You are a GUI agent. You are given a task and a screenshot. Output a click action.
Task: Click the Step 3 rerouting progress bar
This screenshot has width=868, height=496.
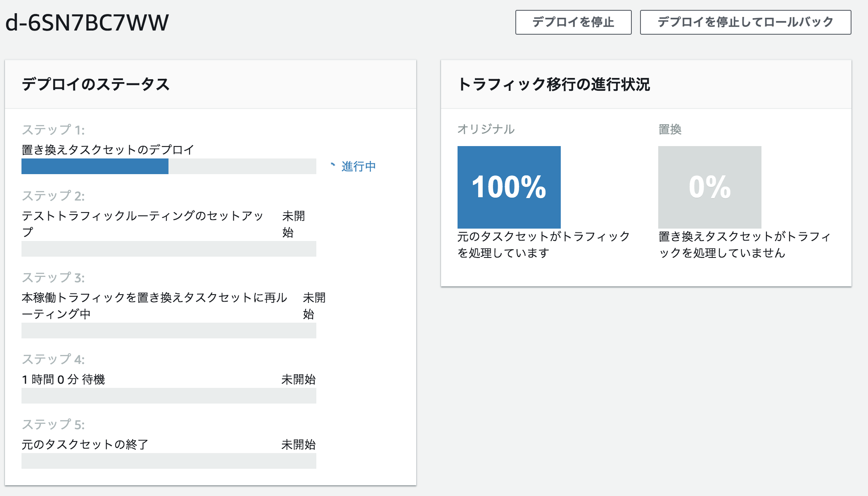168,331
